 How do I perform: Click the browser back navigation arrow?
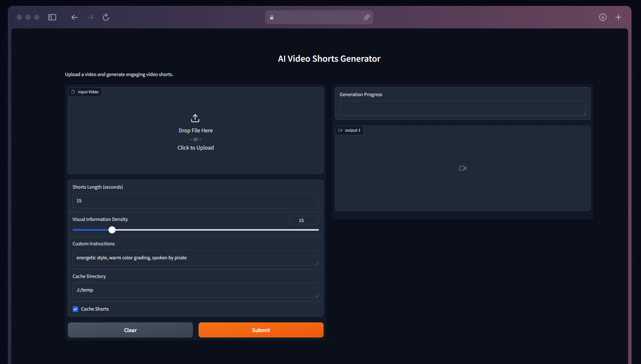(x=74, y=17)
